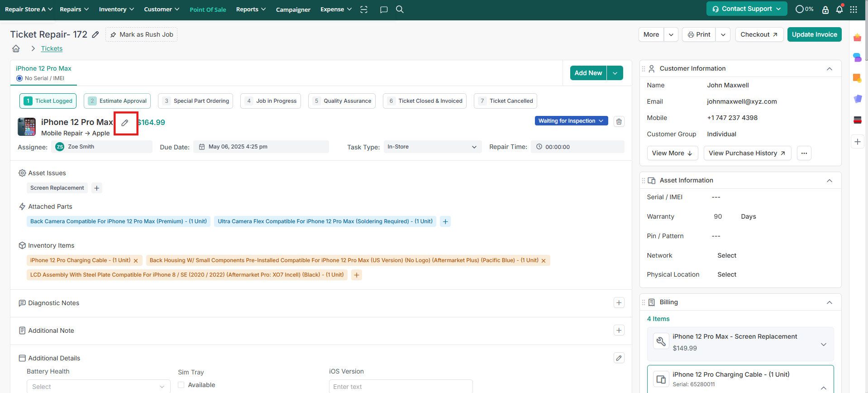Open the Inventory menu
This screenshot has height=393, width=868.
pos(116,9)
